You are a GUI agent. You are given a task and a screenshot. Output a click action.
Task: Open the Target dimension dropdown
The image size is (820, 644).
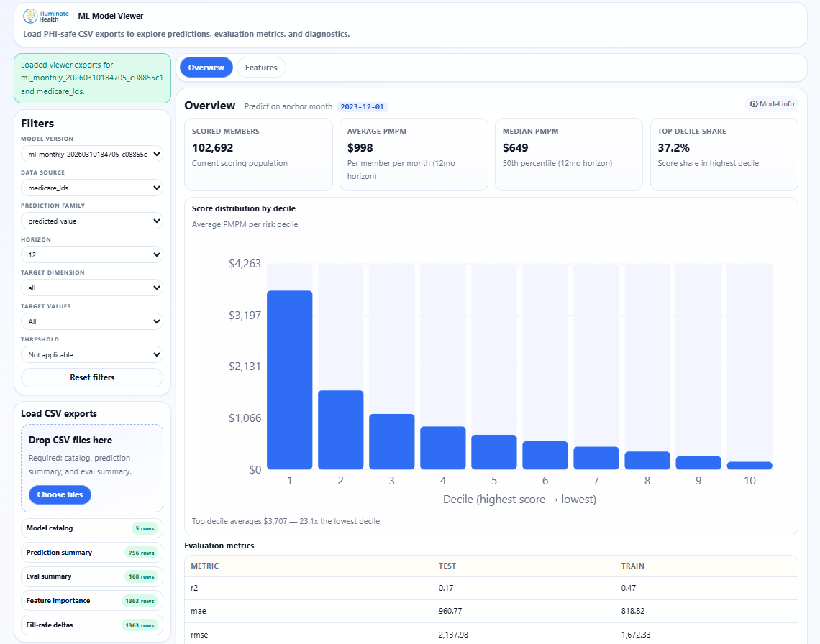pyautogui.click(x=91, y=287)
